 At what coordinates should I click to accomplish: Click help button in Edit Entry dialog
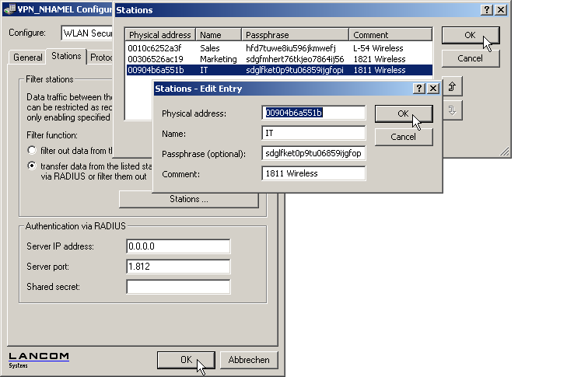coord(418,89)
